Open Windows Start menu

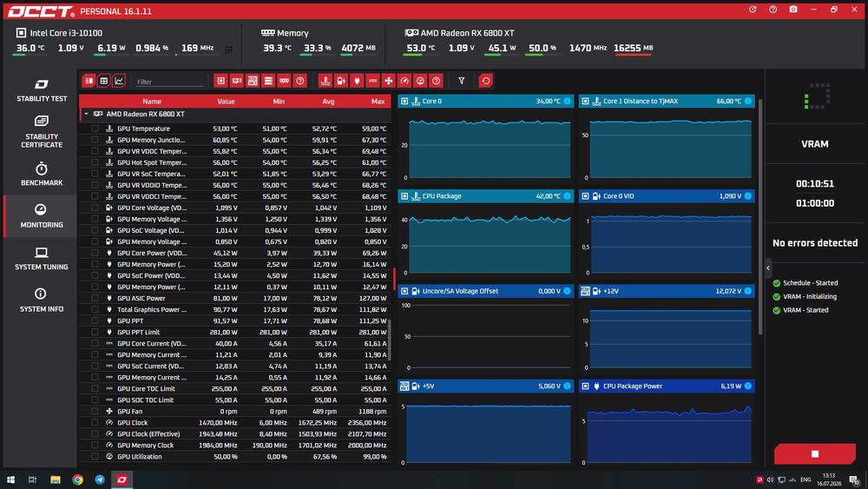[x=10, y=479]
